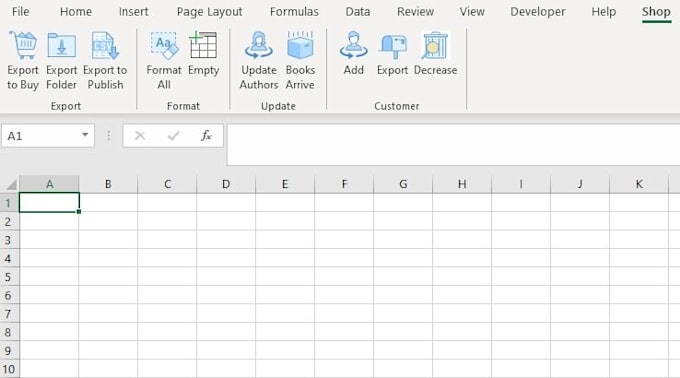Switch to the Insert tab
Screen dimensions: 680x378
pyautogui.click(x=134, y=12)
